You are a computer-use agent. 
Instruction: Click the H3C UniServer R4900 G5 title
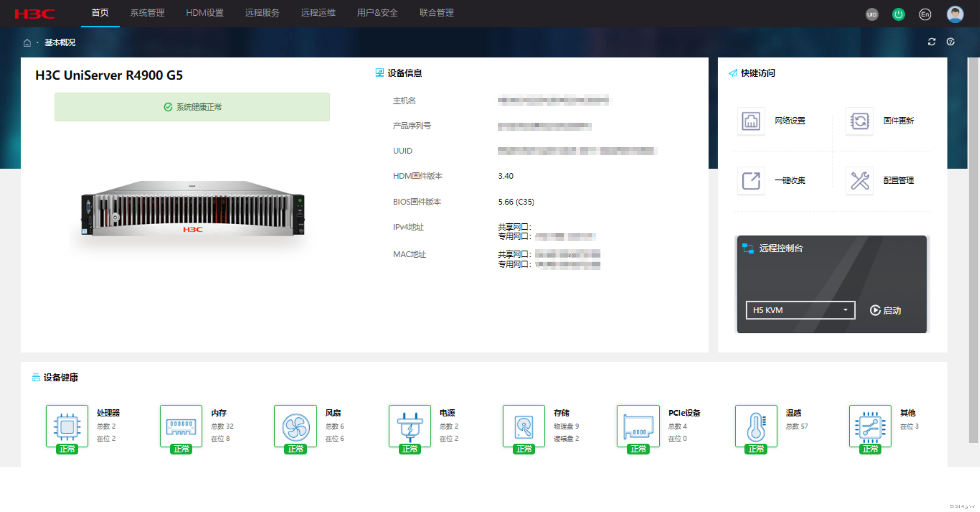coord(109,75)
